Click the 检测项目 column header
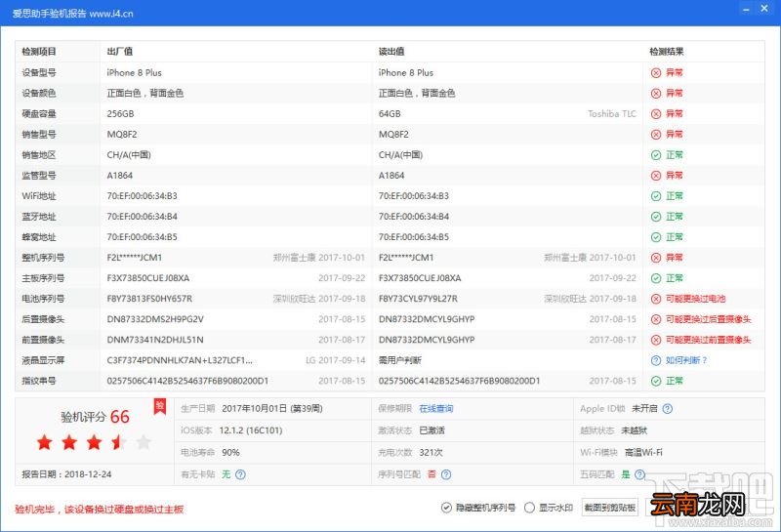Image resolution: width=781 pixels, height=532 pixels. (x=39, y=52)
